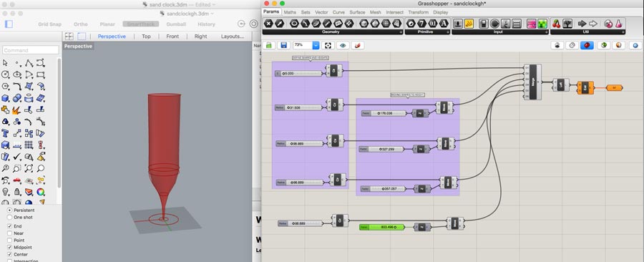Toggle the SmartTrack button
Image resolution: width=644 pixels, height=262 pixels.
(x=140, y=24)
